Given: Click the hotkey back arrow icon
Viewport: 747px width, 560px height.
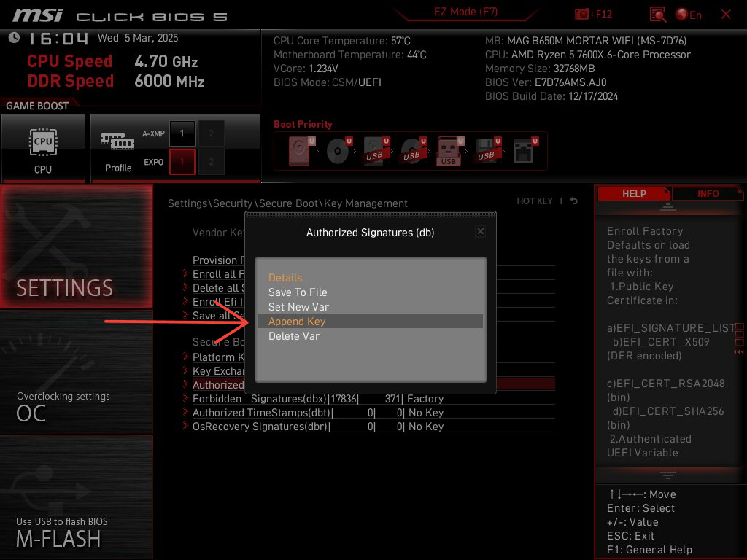Looking at the screenshot, I should (x=574, y=201).
